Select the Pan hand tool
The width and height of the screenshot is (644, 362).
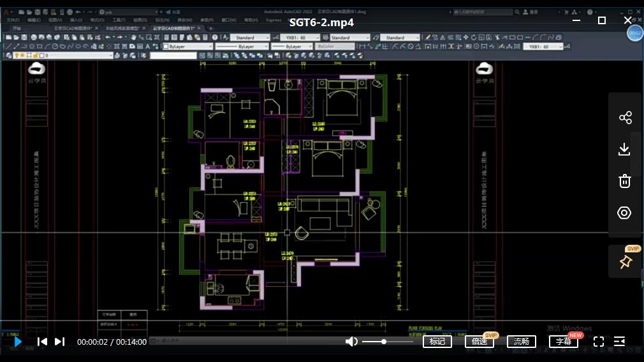(133, 38)
